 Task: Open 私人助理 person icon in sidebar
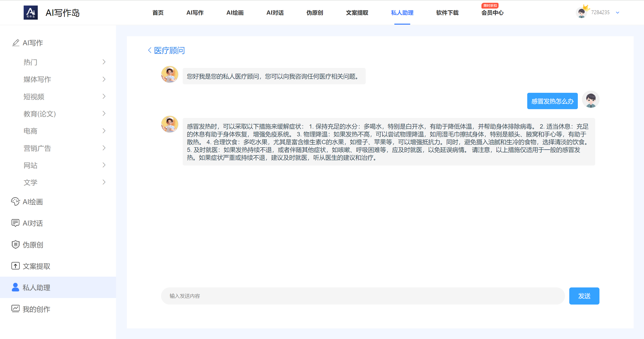[x=16, y=287]
